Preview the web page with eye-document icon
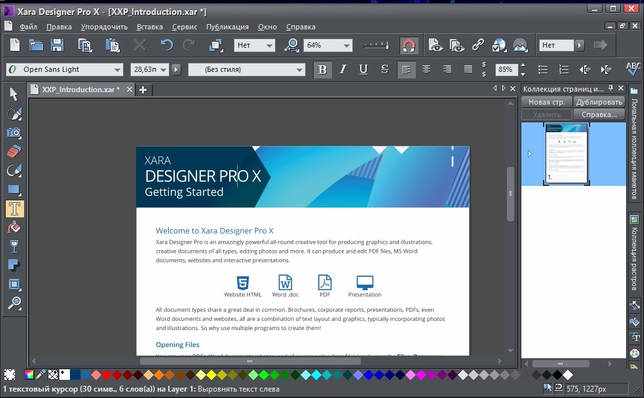The image size is (644, 398). coord(435,45)
